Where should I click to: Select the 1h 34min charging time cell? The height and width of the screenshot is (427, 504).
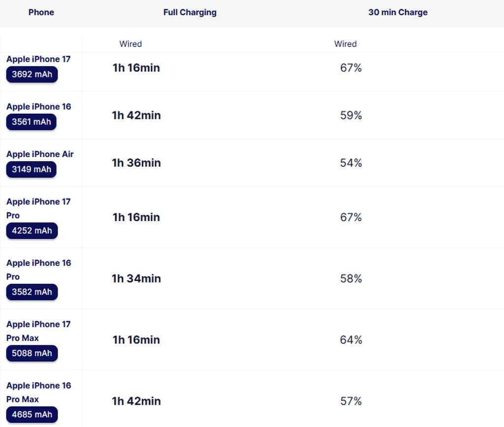pos(136,279)
